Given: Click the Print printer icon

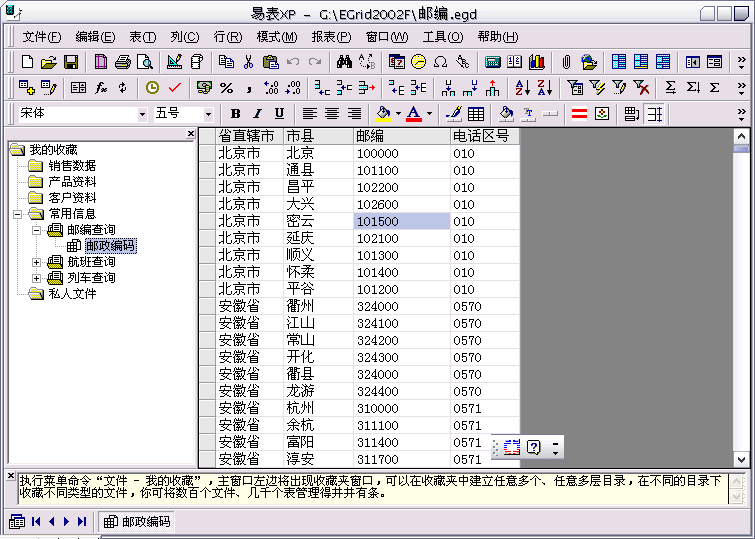Looking at the screenshot, I should 123,62.
